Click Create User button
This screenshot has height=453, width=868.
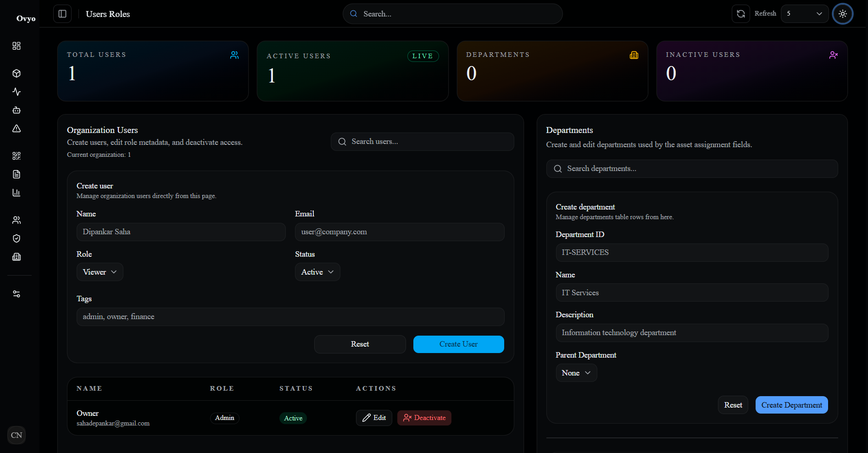[459, 344]
